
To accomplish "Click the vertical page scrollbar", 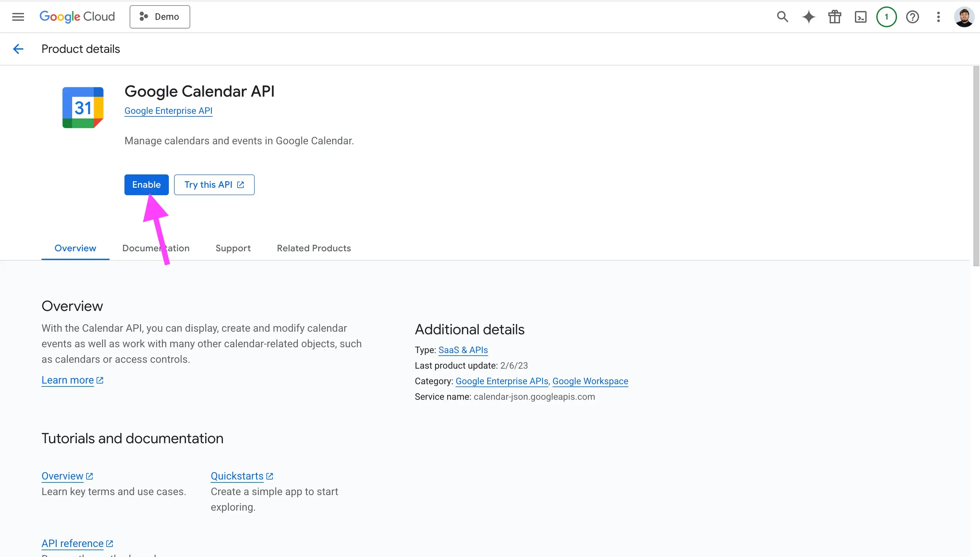I will point(976,166).
